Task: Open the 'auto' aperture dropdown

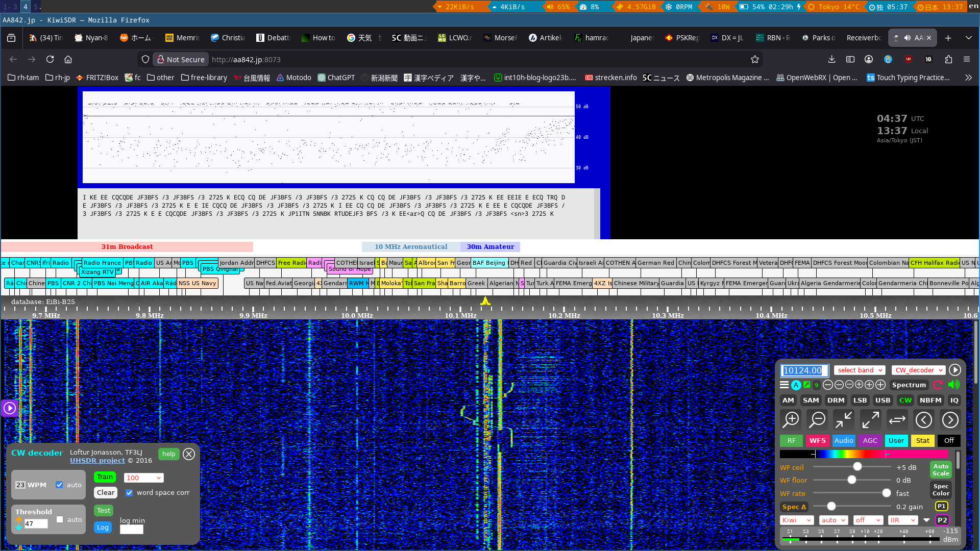Action: (x=834, y=520)
